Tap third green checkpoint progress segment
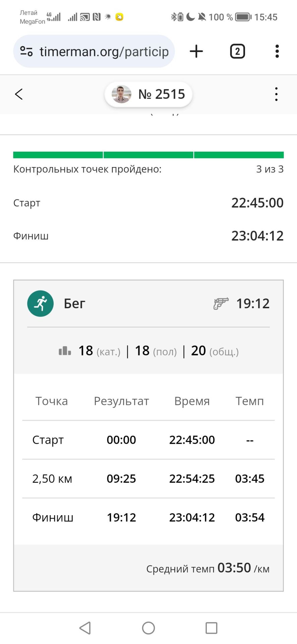This screenshot has width=297, height=644. [x=239, y=155]
